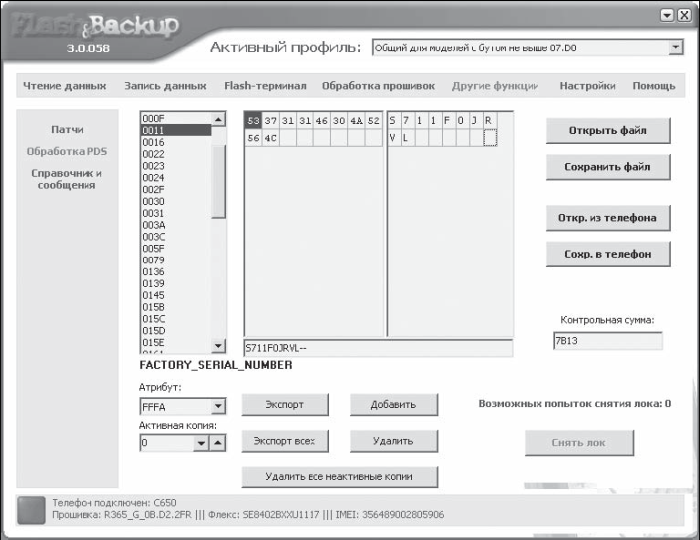Select hex cell 56

[x=253, y=138]
